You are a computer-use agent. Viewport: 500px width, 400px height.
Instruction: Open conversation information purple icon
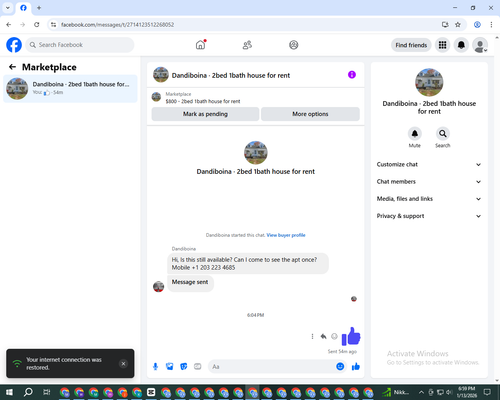coord(352,75)
